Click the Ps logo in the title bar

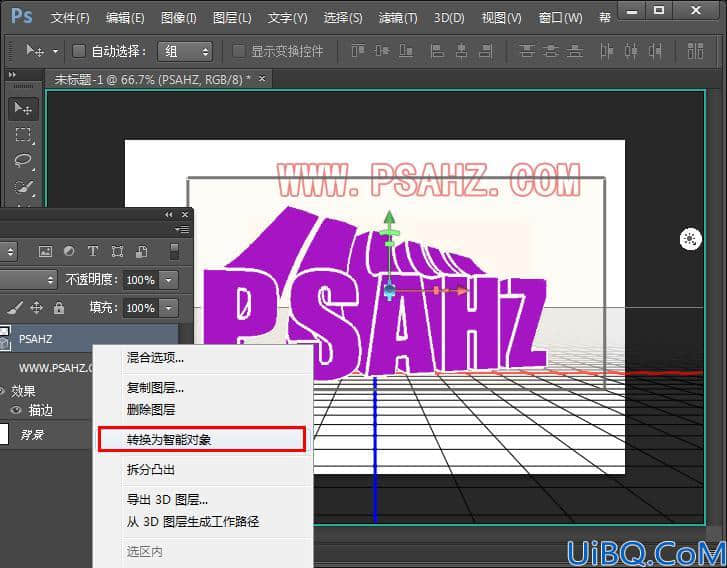click(x=21, y=16)
